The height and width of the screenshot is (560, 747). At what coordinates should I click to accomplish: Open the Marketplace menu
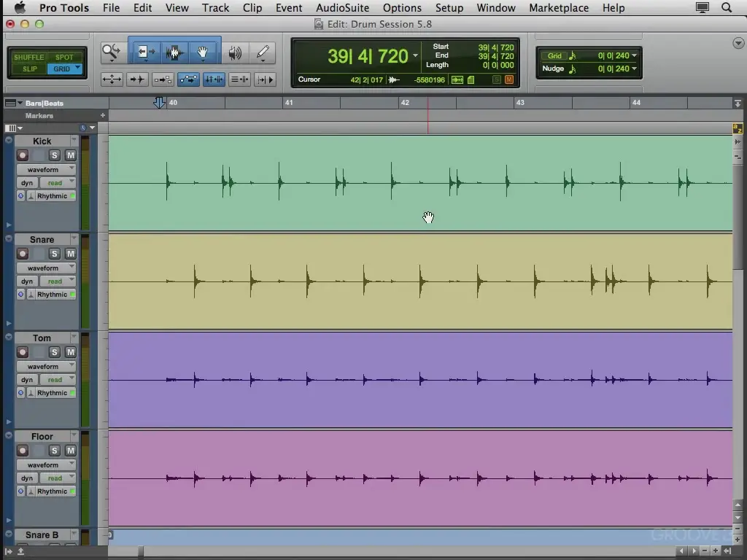pos(559,7)
